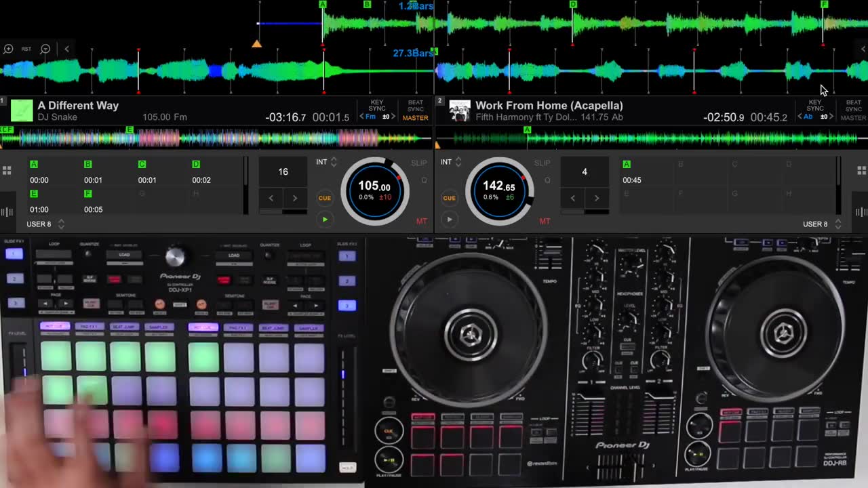Click deck 2 tempo range ±6
This screenshot has height=488, width=868.
509,197
